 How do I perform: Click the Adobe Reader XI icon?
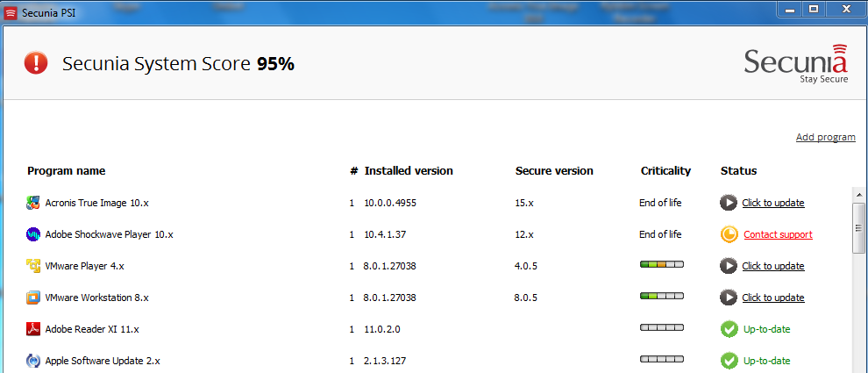coord(33,329)
